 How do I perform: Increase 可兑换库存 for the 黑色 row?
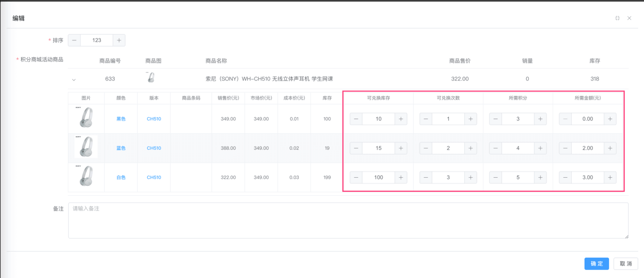[401, 119]
